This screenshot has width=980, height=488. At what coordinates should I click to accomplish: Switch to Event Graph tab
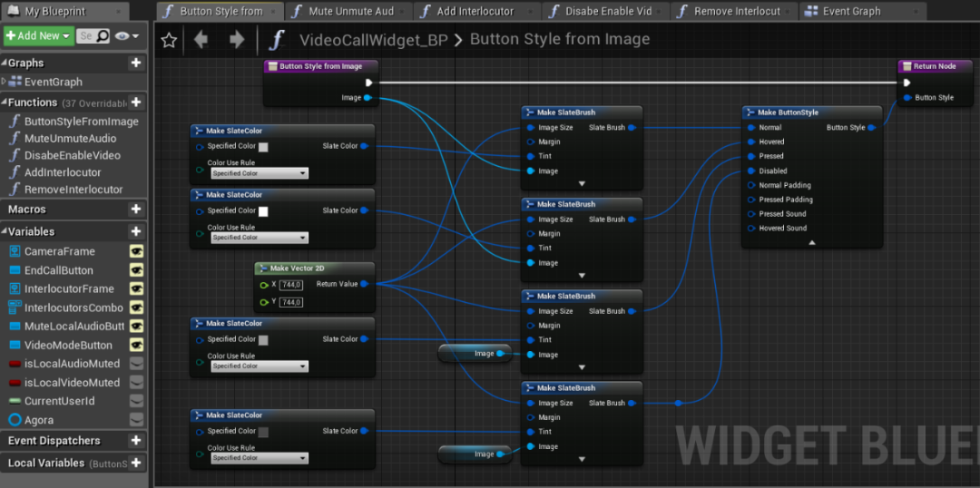pyautogui.click(x=863, y=11)
